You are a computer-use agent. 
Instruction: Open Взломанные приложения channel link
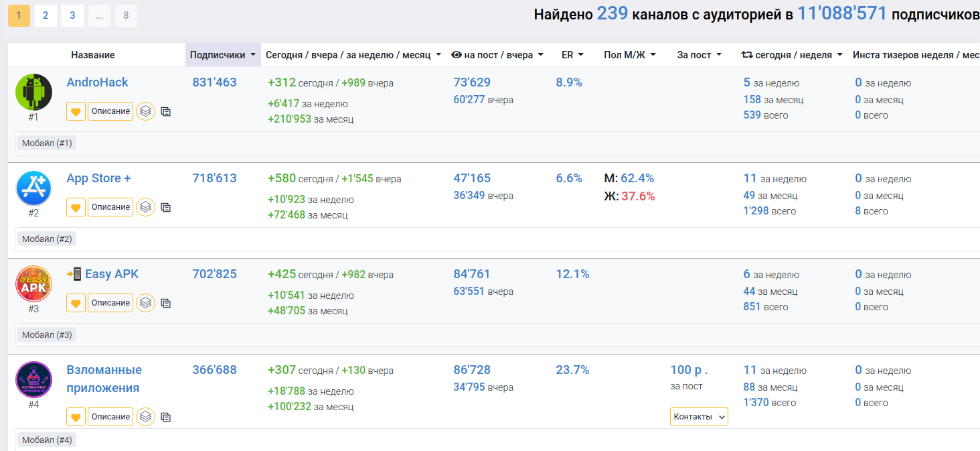(x=104, y=379)
